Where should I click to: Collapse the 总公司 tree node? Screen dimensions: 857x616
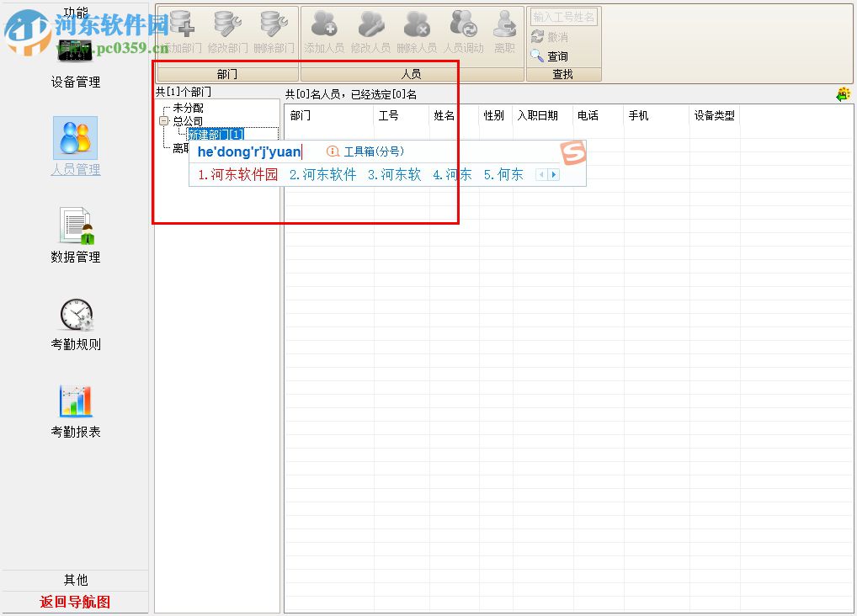pos(163,121)
